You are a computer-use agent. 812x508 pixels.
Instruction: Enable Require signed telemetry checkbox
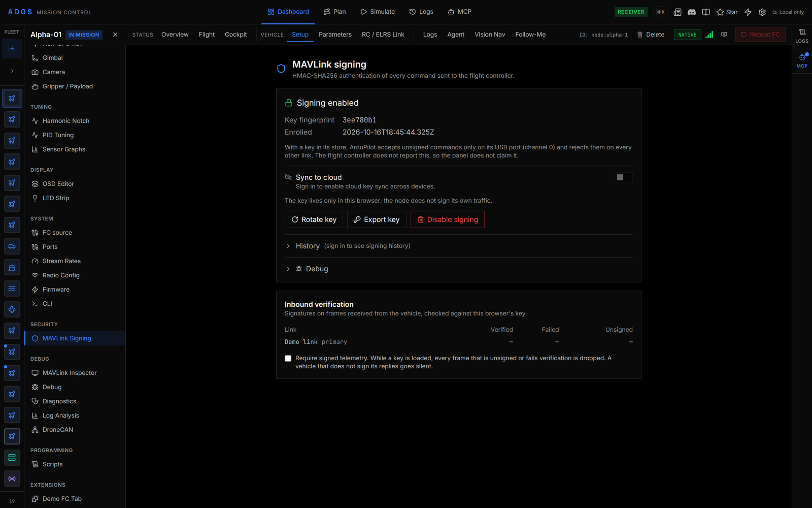pos(288,358)
